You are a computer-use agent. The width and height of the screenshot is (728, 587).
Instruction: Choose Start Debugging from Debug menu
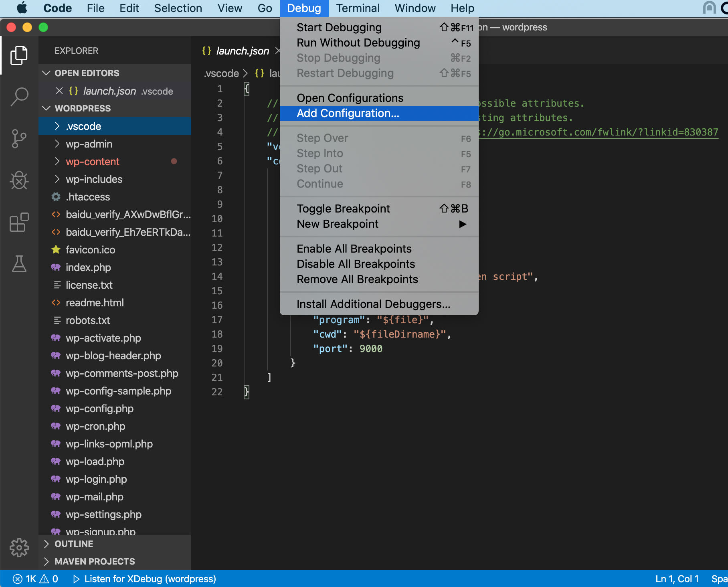379,27
